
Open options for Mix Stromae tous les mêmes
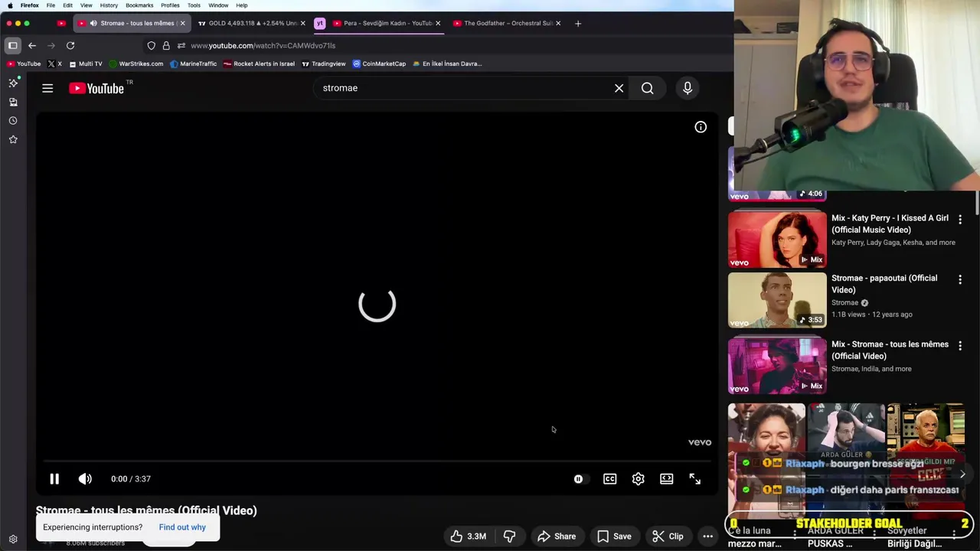(x=960, y=346)
